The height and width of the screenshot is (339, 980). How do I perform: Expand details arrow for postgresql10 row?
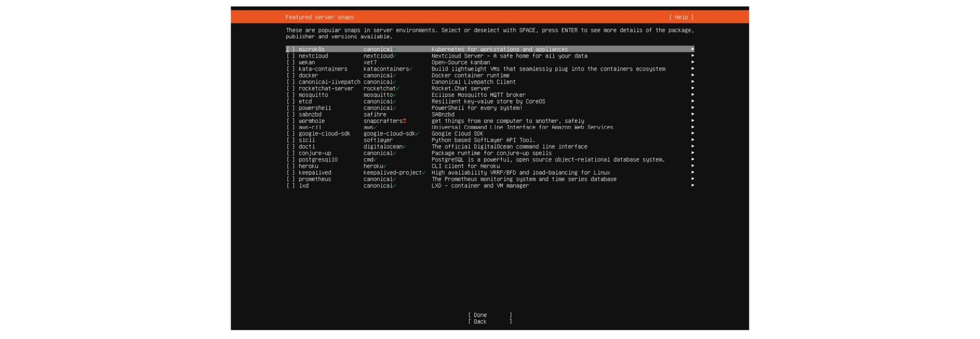(692, 160)
